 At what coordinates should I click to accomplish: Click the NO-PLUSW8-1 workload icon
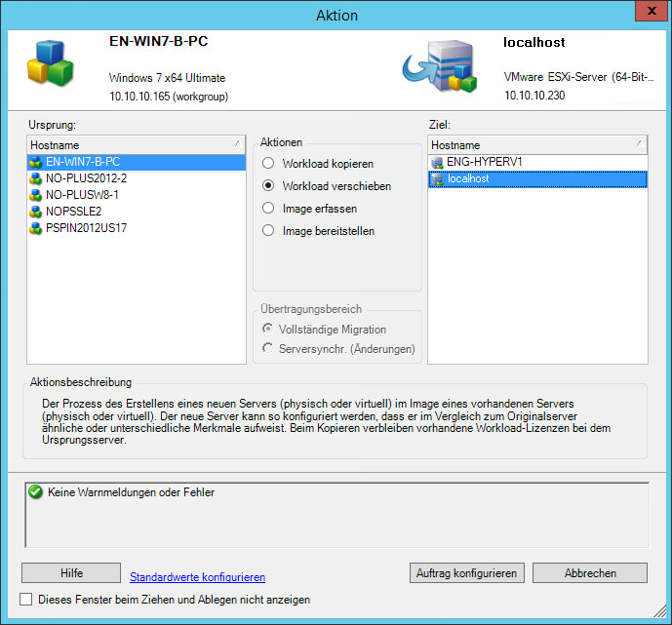pos(37,195)
